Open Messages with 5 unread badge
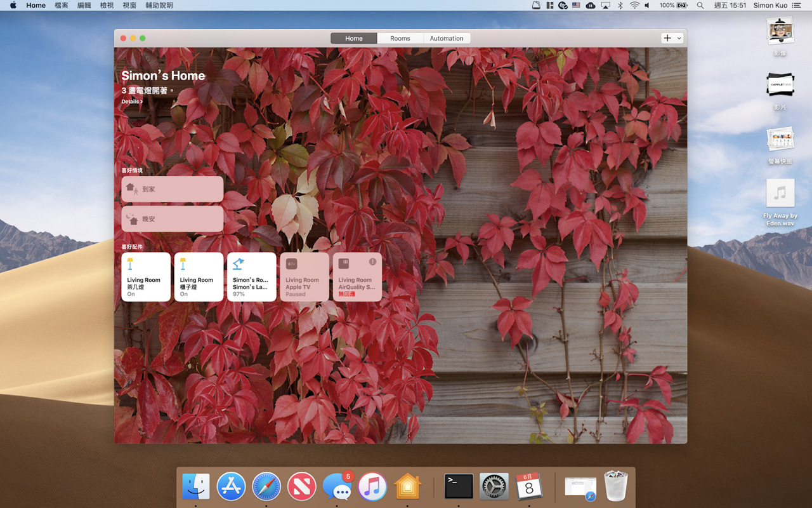Screen dimensions: 812x508 tap(337, 486)
